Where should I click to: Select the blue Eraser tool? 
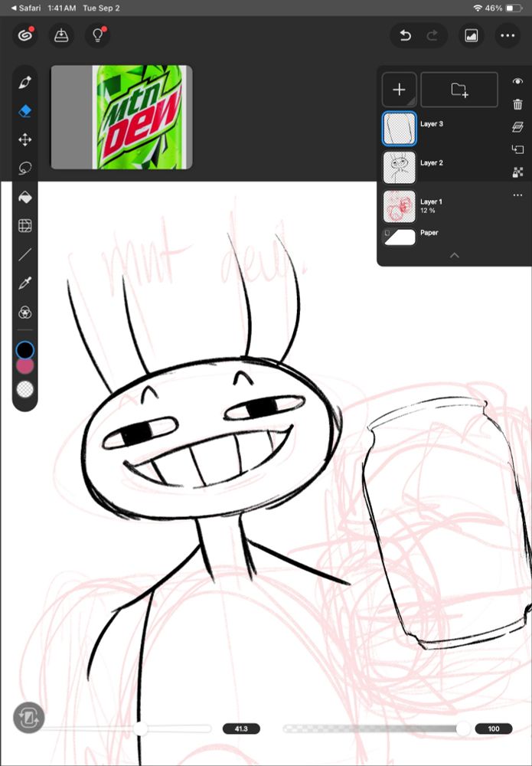25,111
